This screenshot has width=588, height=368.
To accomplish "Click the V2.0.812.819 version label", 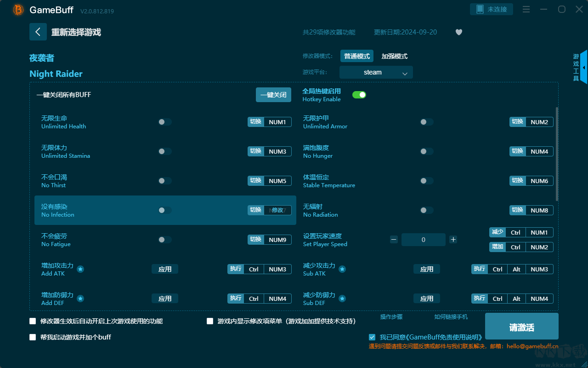I will coord(97,11).
